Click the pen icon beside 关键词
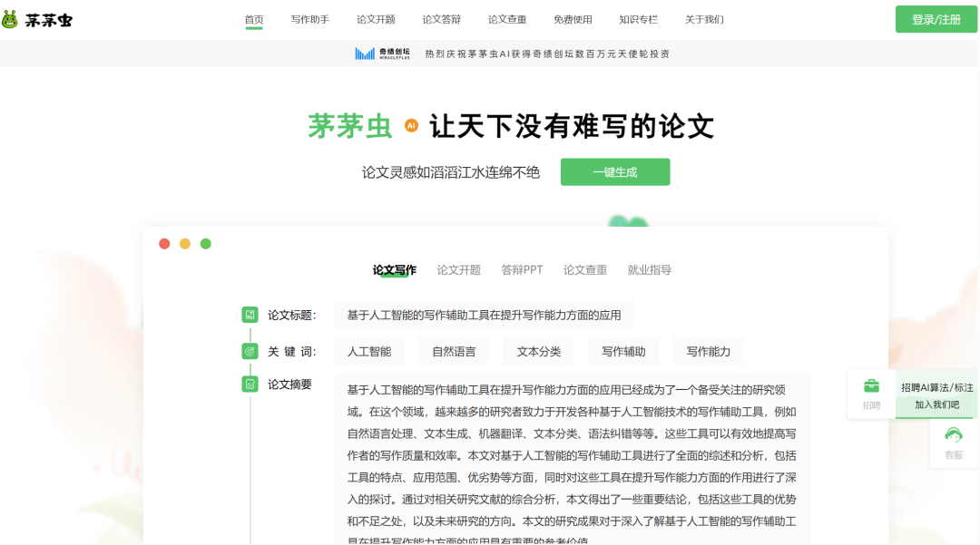 tap(250, 351)
